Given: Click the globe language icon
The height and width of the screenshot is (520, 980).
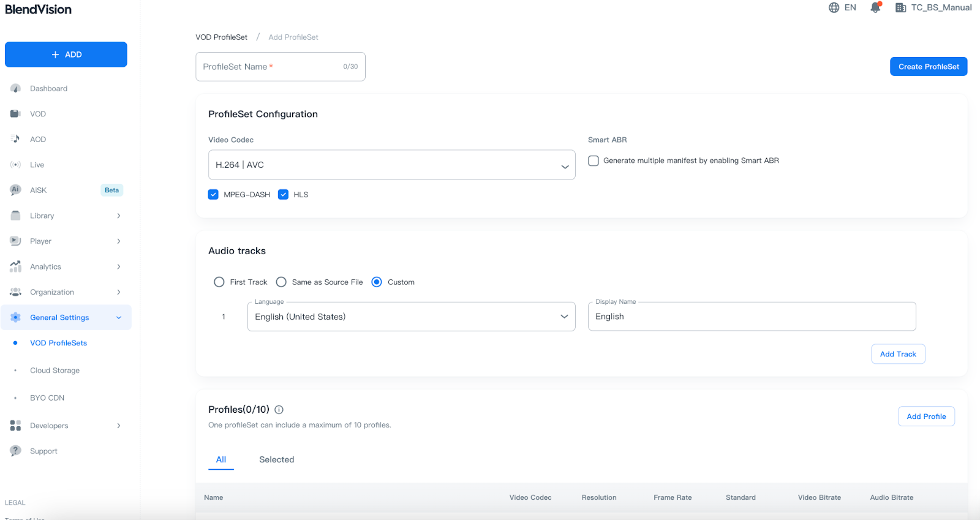Looking at the screenshot, I should point(834,7).
